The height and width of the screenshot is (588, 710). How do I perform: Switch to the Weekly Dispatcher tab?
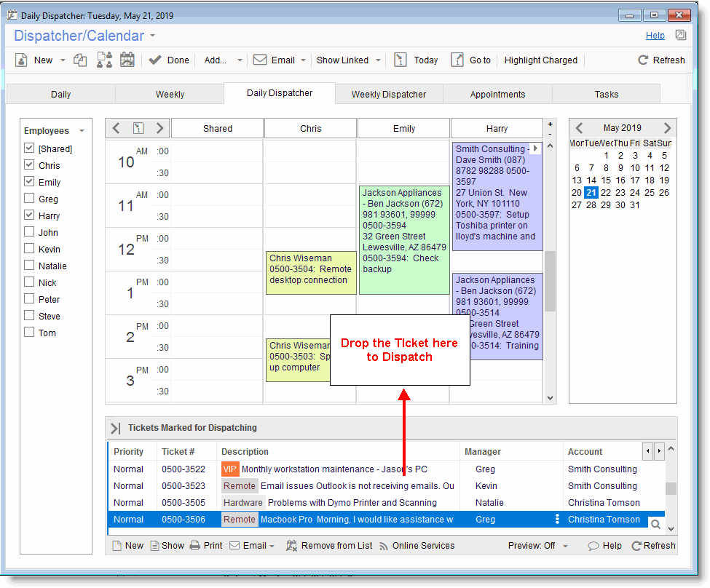tap(388, 94)
